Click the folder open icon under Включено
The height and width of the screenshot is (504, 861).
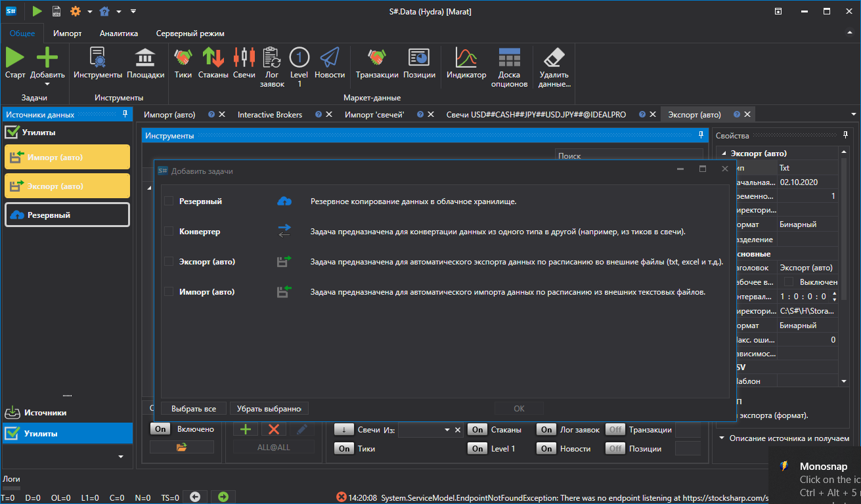pyautogui.click(x=182, y=447)
